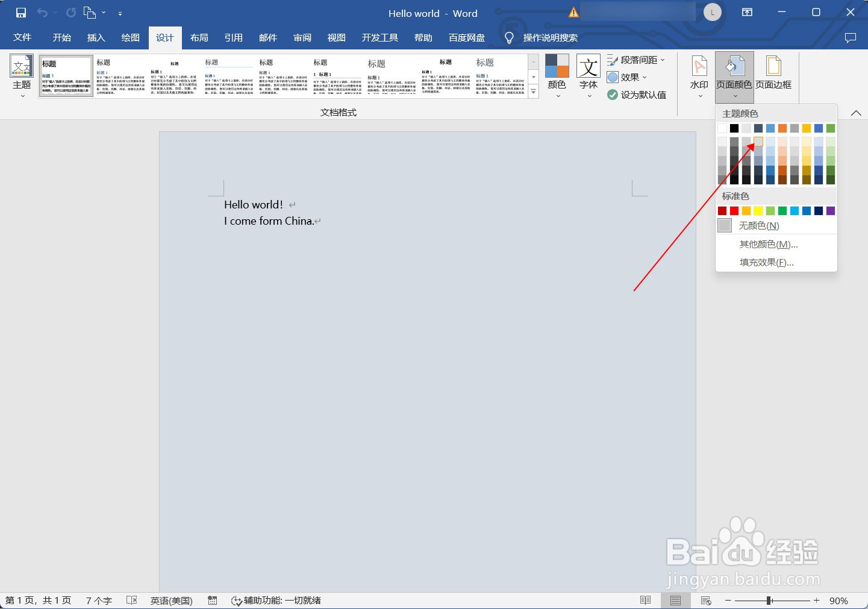
Task: Select the highlighted light blue-gray theme swatch
Action: coord(758,142)
